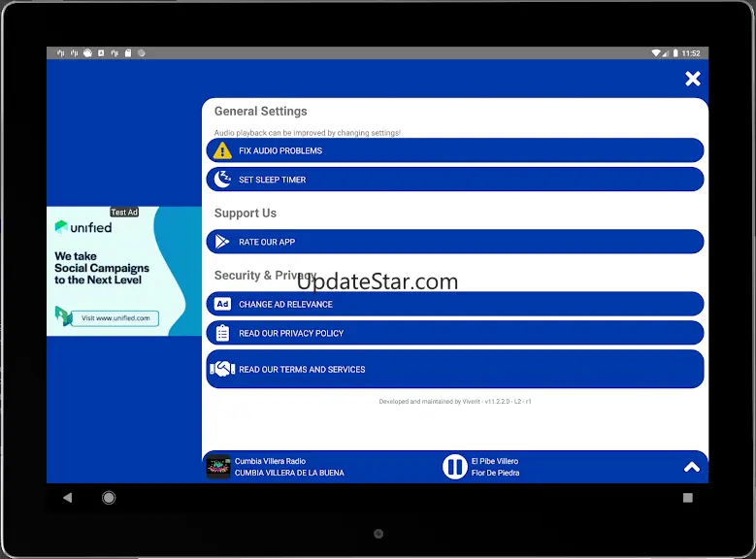
Task: Close the settings panel with the X
Action: point(692,79)
